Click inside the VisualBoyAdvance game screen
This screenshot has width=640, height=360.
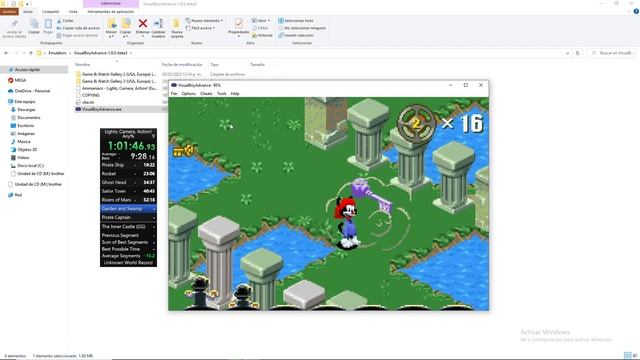(x=329, y=204)
